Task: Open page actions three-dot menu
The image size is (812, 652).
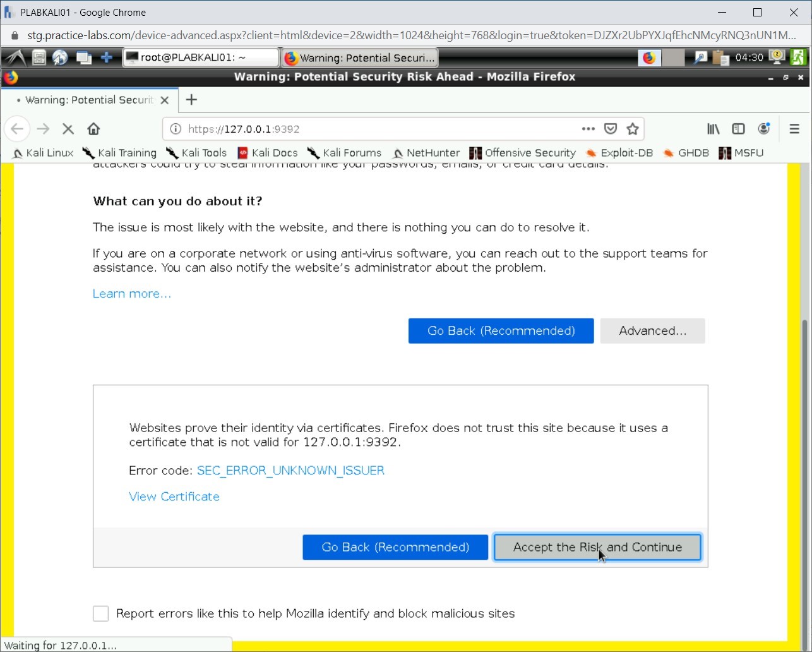Action: [588, 129]
